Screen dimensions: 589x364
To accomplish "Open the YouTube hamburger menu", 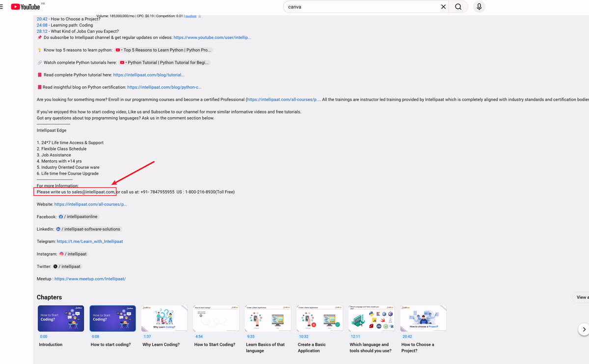I will click(x=1, y=7).
